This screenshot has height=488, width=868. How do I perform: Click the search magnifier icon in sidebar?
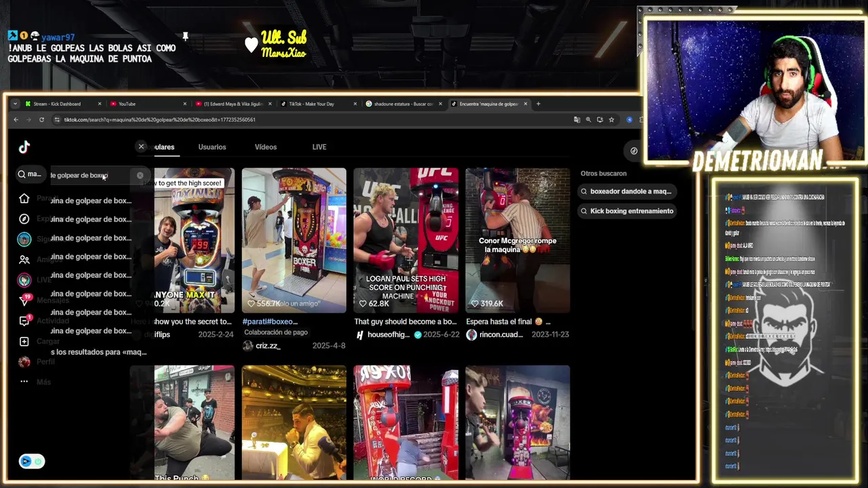22,174
